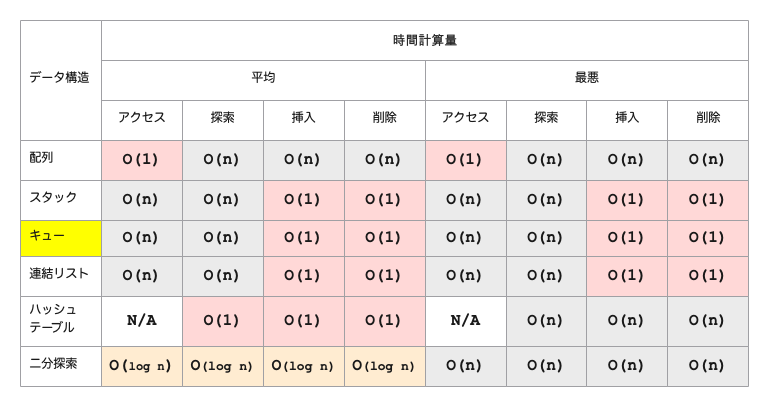
Task: Click the 時間計算量 header cell
Action: coord(424,41)
